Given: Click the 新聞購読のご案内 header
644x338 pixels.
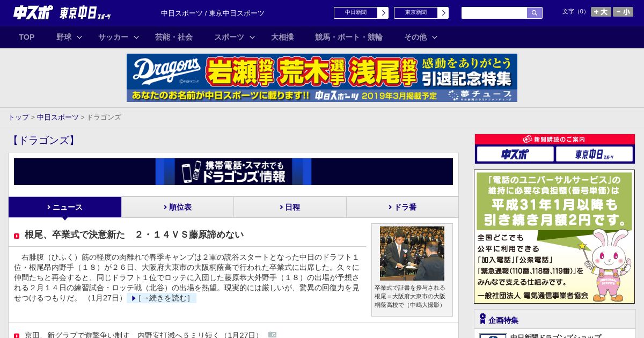Looking at the screenshot, I should pyautogui.click(x=555, y=139).
